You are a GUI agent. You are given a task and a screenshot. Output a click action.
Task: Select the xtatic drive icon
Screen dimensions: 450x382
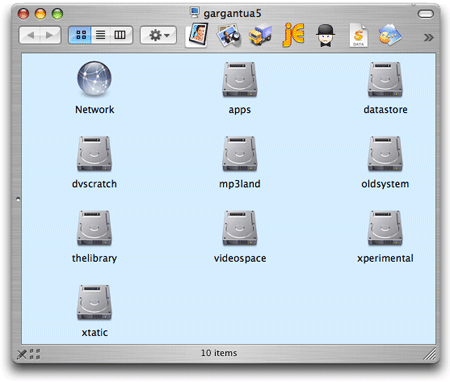(94, 302)
